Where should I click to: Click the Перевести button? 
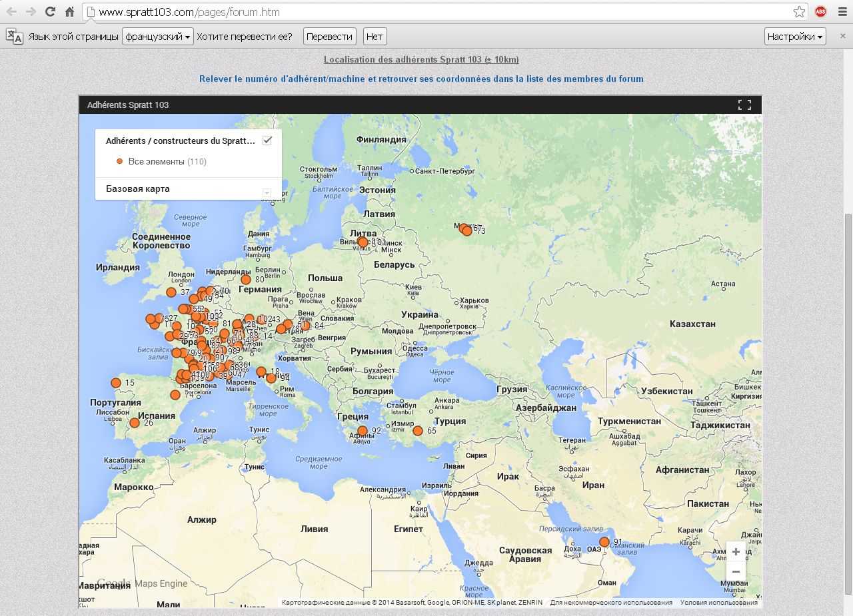(329, 37)
